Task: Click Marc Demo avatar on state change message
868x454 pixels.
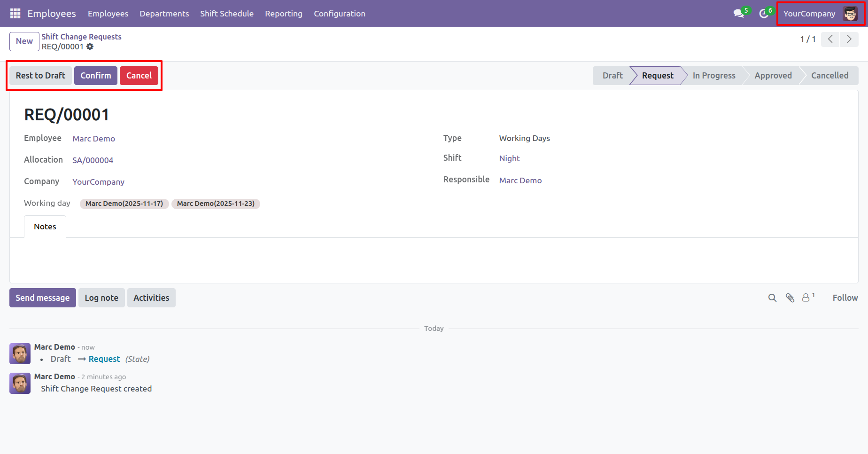Action: coord(20,353)
